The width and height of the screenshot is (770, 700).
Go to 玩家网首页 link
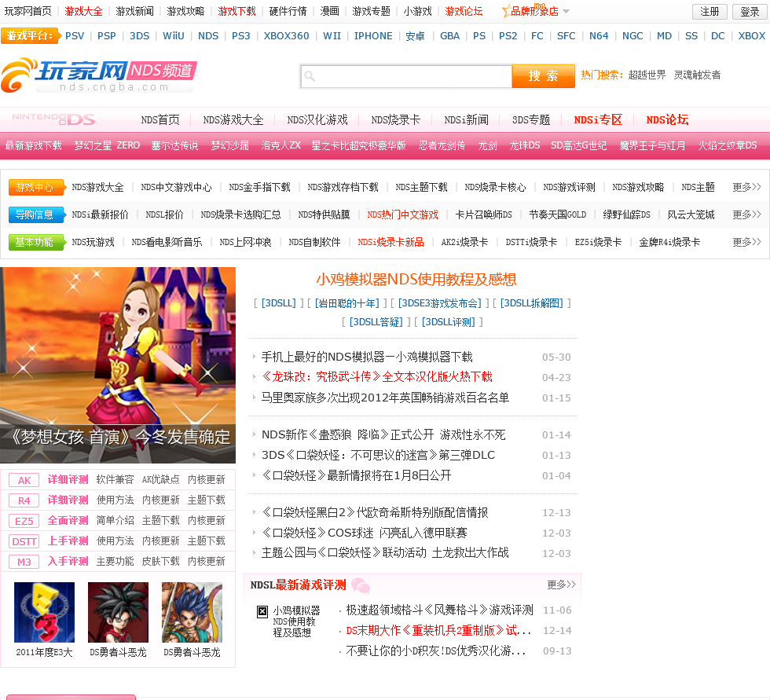[x=27, y=11]
